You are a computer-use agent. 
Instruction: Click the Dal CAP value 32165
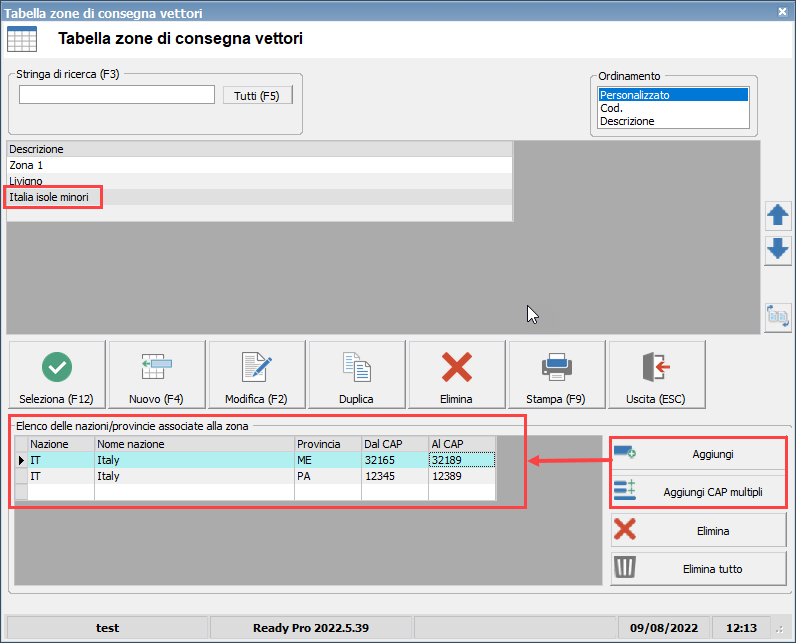click(x=395, y=460)
